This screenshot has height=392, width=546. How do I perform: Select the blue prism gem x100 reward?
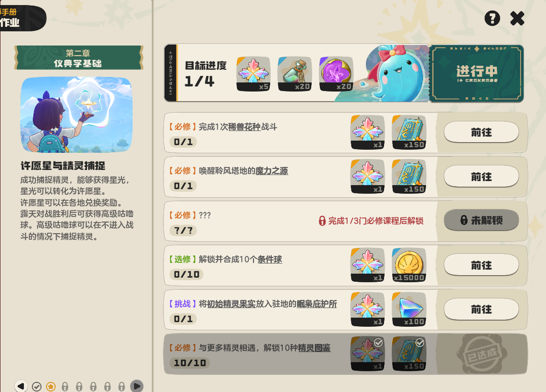point(409,309)
